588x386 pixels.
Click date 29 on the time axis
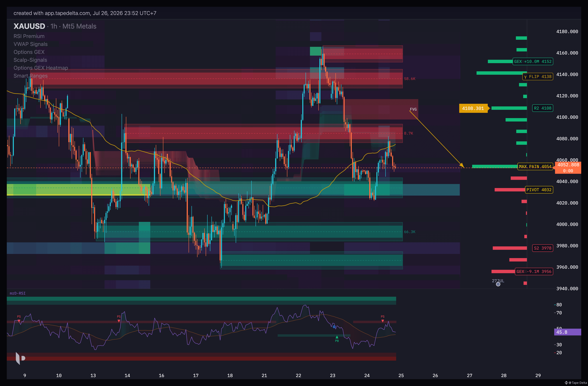[x=538, y=375]
